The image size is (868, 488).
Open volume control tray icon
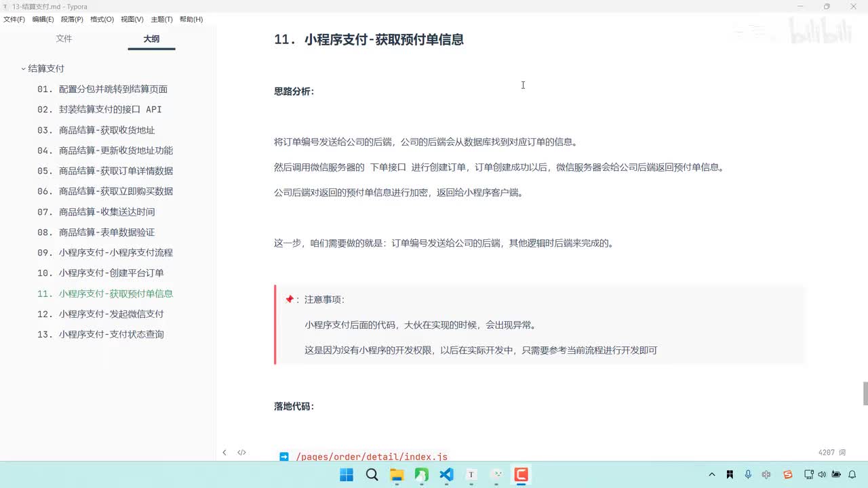(822, 474)
